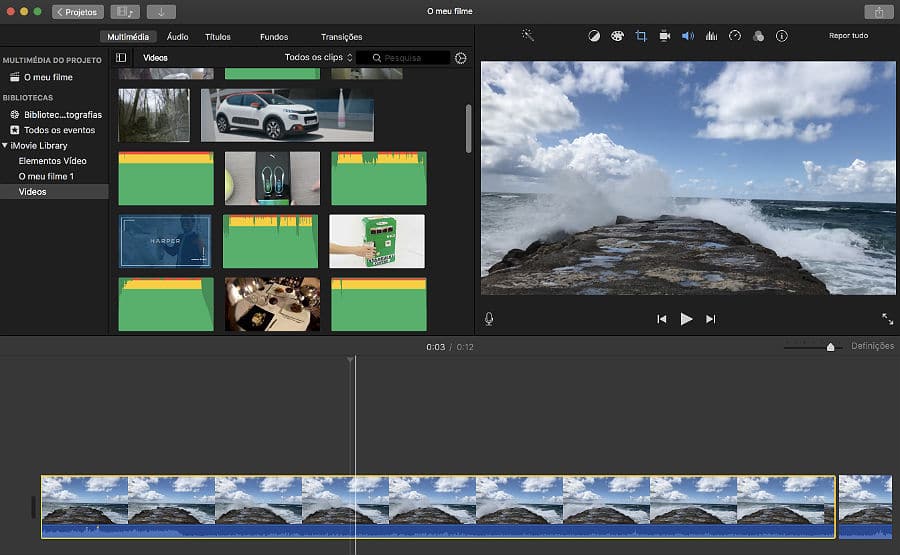Open the volume adjustment tool
The image size is (900, 555).
pyautogui.click(x=688, y=36)
